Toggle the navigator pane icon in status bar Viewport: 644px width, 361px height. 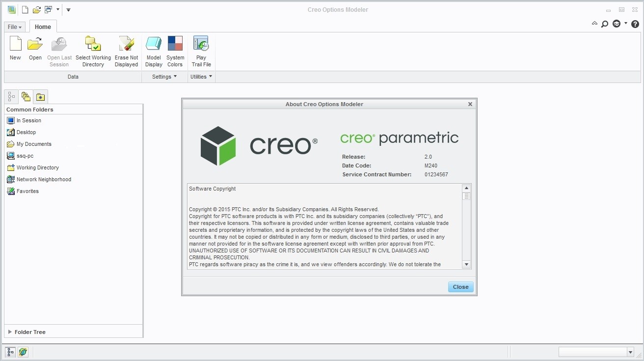pos(10,352)
